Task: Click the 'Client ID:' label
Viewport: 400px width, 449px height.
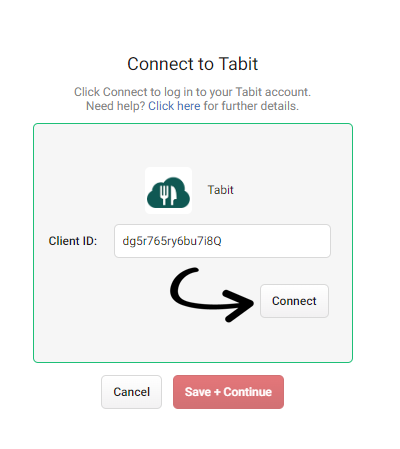Action: pyautogui.click(x=73, y=241)
